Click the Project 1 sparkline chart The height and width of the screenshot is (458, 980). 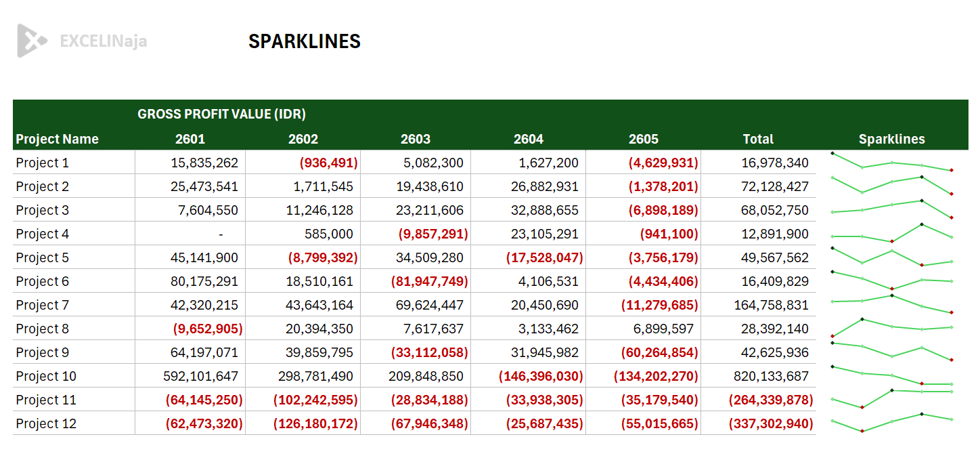[x=892, y=162]
